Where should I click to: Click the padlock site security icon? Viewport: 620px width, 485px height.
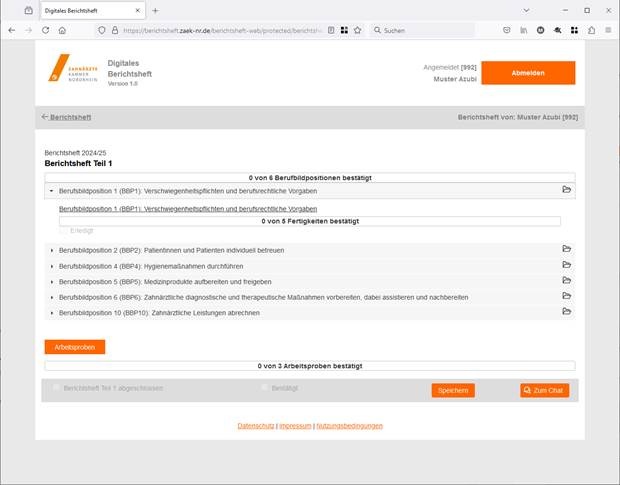115,30
